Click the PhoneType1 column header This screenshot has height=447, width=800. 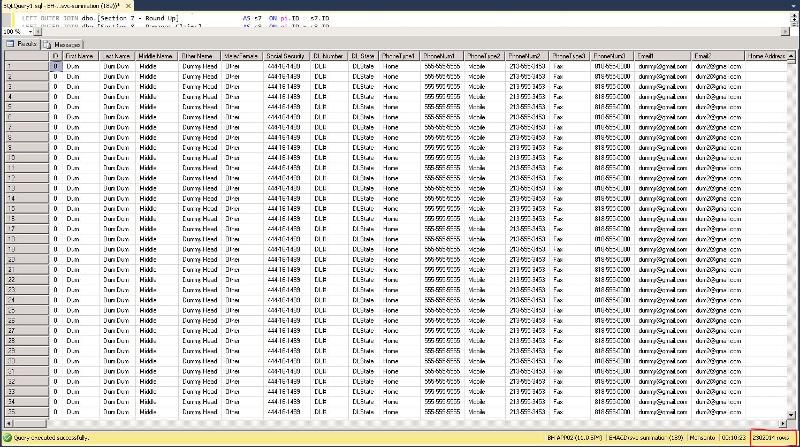coord(400,56)
